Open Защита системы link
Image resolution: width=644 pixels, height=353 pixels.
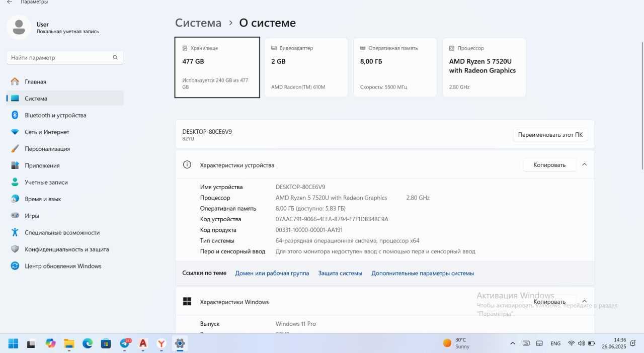point(340,274)
